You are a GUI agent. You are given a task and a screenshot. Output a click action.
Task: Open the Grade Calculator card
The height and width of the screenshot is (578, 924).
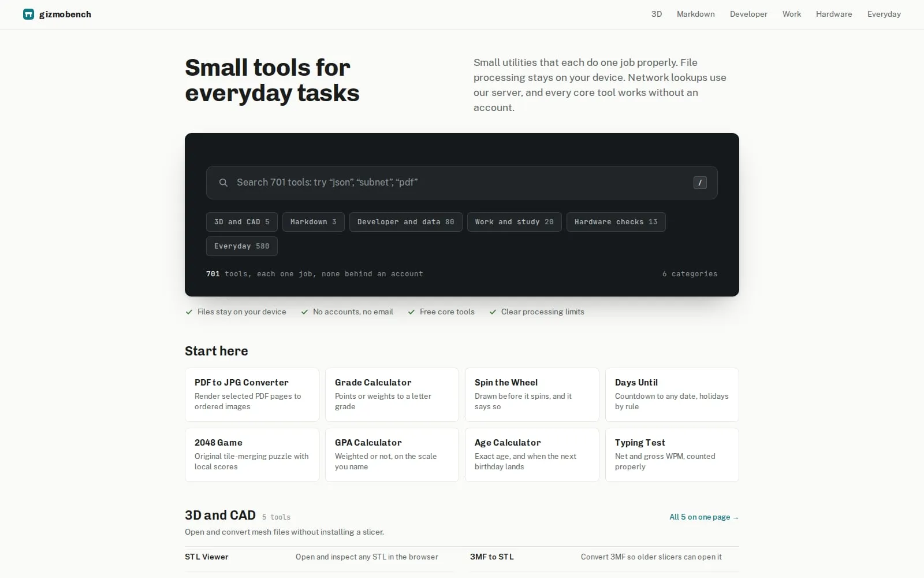[392, 395]
